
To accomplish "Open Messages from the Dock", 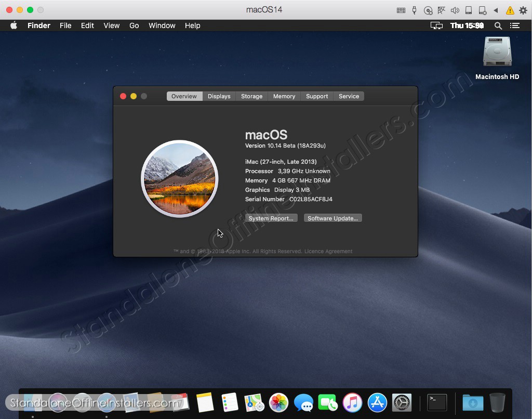I will point(303,403).
